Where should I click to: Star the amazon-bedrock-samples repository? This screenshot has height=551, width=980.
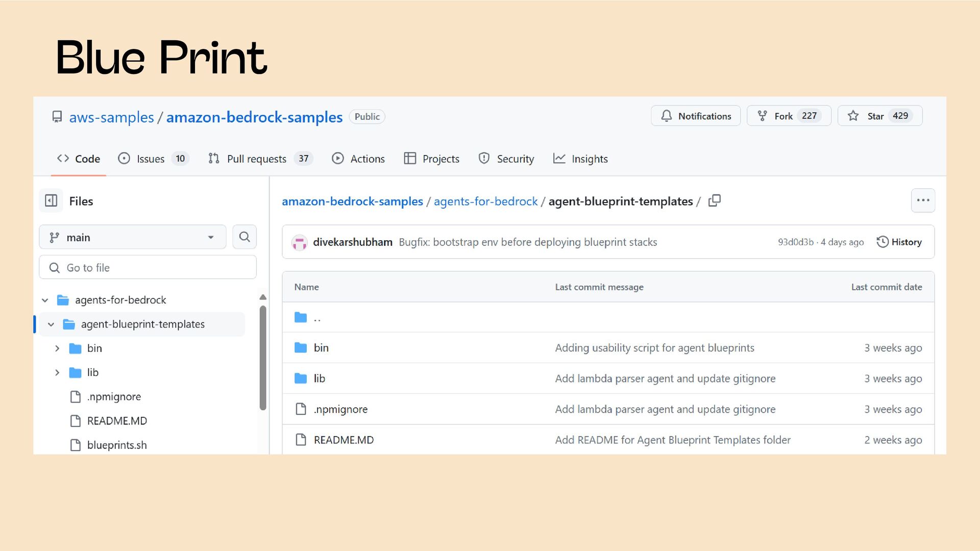879,116
